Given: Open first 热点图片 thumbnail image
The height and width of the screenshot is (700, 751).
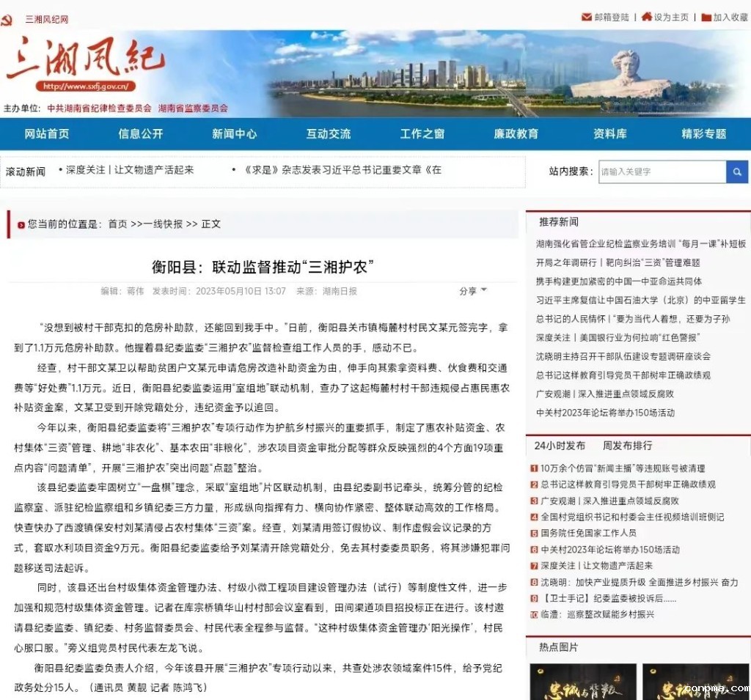Looking at the screenshot, I should click(582, 682).
